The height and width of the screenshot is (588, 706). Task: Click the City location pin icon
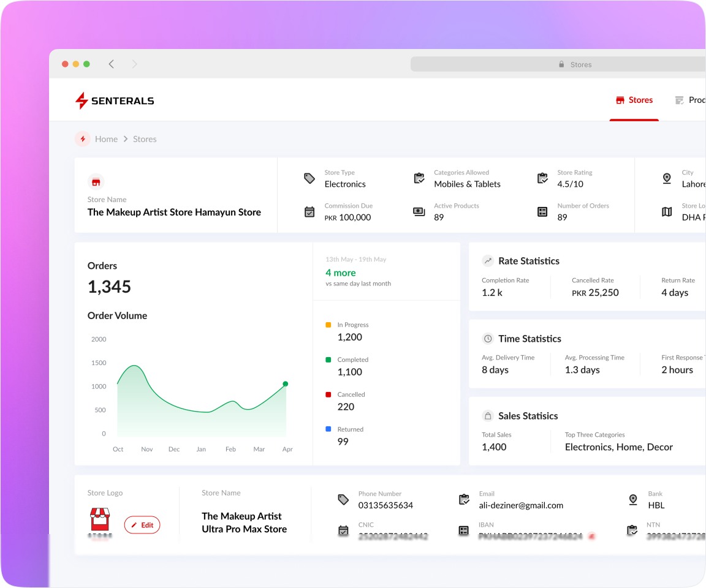pos(667,178)
